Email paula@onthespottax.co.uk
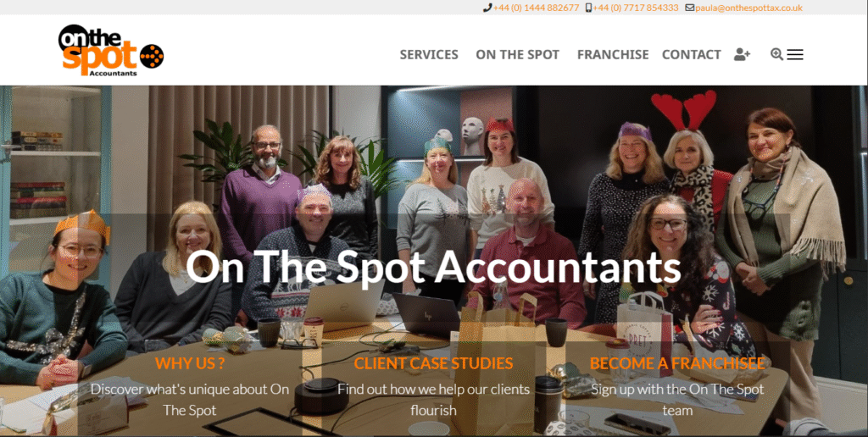868x437 pixels. pyautogui.click(x=749, y=8)
